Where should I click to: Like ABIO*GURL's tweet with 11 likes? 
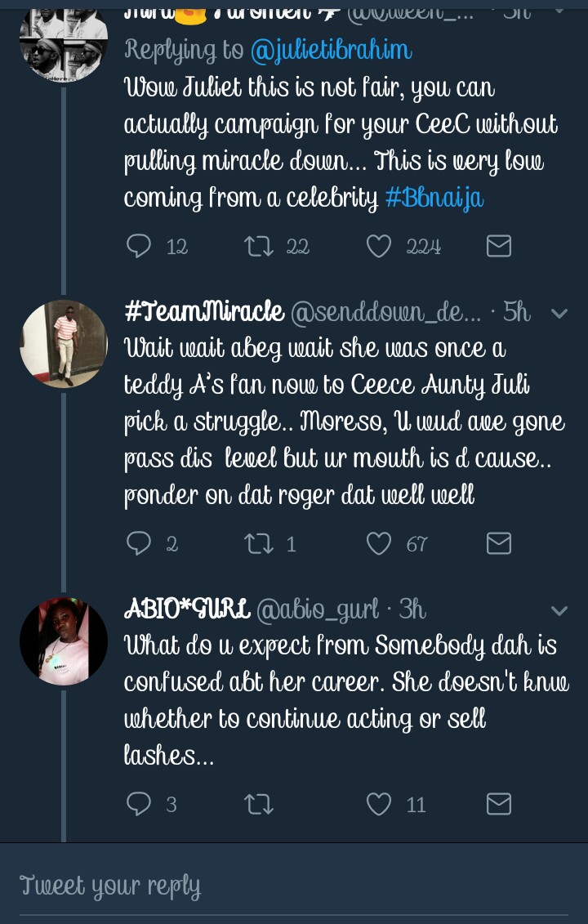[x=379, y=804]
